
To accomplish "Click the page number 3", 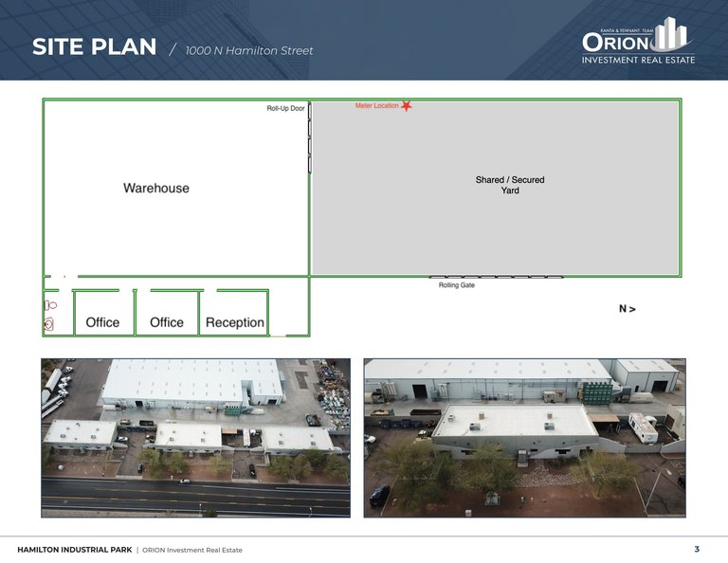I will [x=697, y=549].
